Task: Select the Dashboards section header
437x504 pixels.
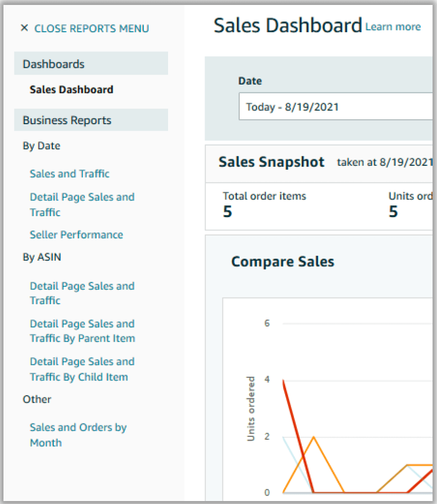Action: coord(91,63)
